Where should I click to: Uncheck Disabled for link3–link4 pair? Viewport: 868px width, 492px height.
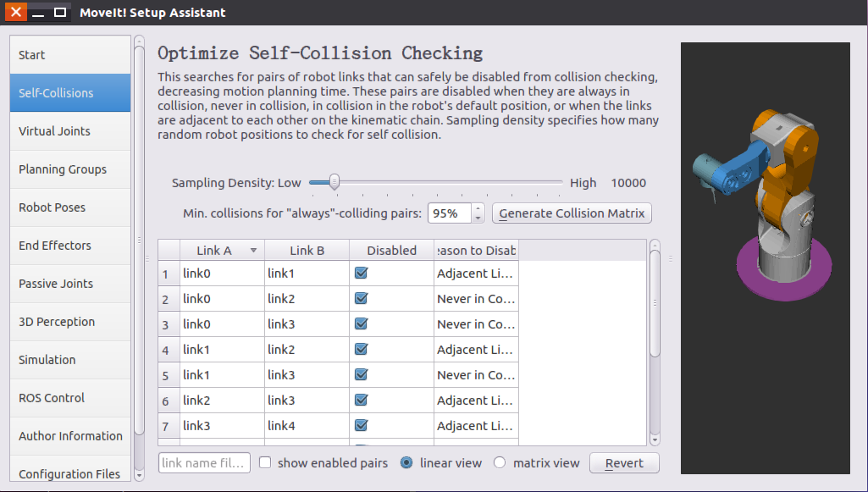362,426
